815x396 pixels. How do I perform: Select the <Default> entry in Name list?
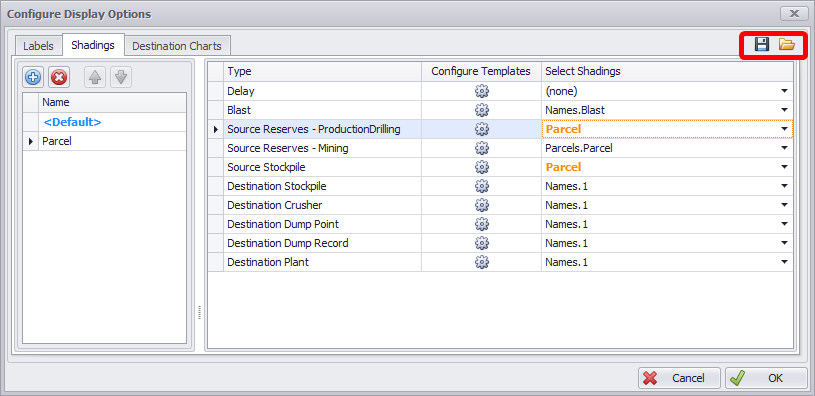[x=72, y=122]
